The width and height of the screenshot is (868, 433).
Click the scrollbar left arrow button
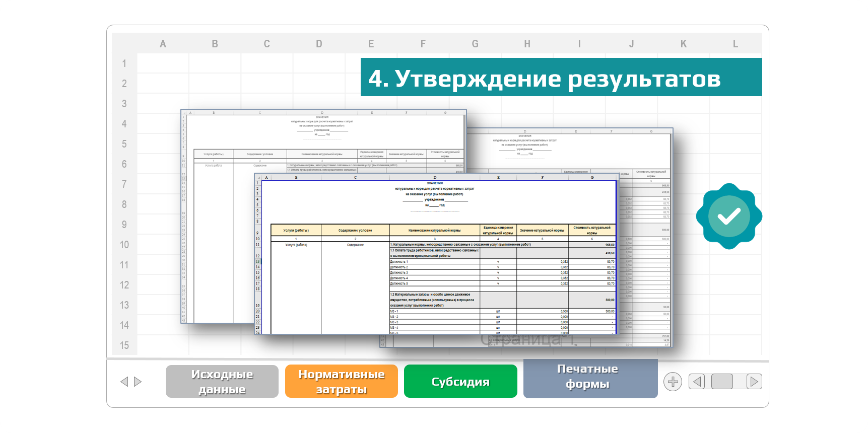tap(697, 382)
